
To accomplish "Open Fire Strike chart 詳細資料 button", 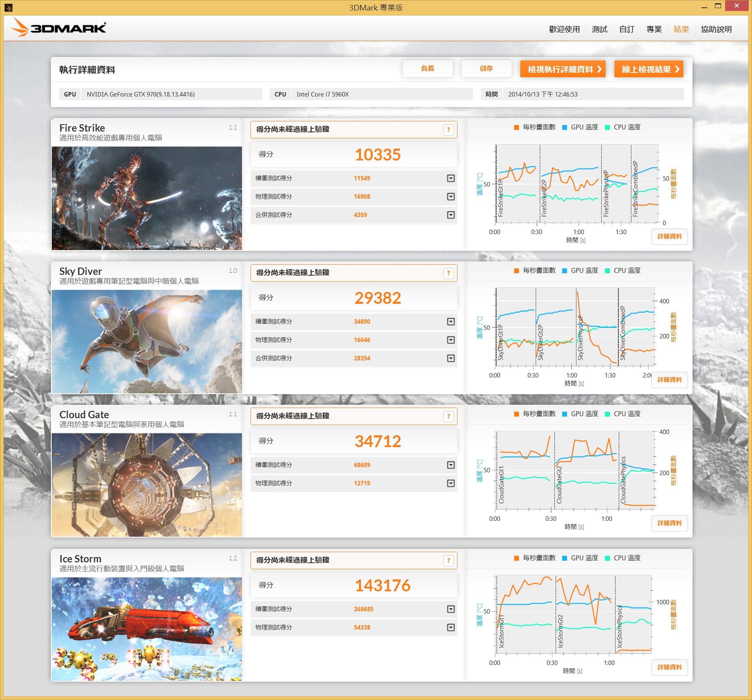I will point(670,237).
